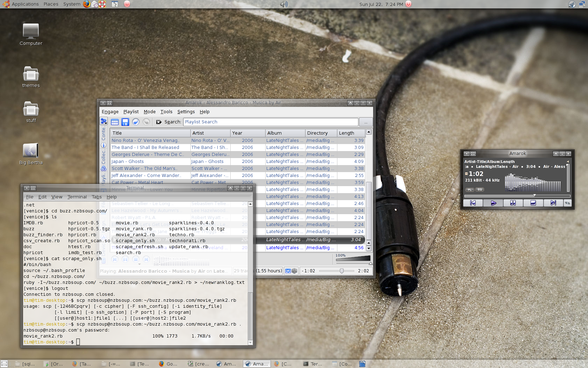The height and width of the screenshot is (368, 588).
Task: Click play button in Amarok mini player
Action: coord(493,203)
